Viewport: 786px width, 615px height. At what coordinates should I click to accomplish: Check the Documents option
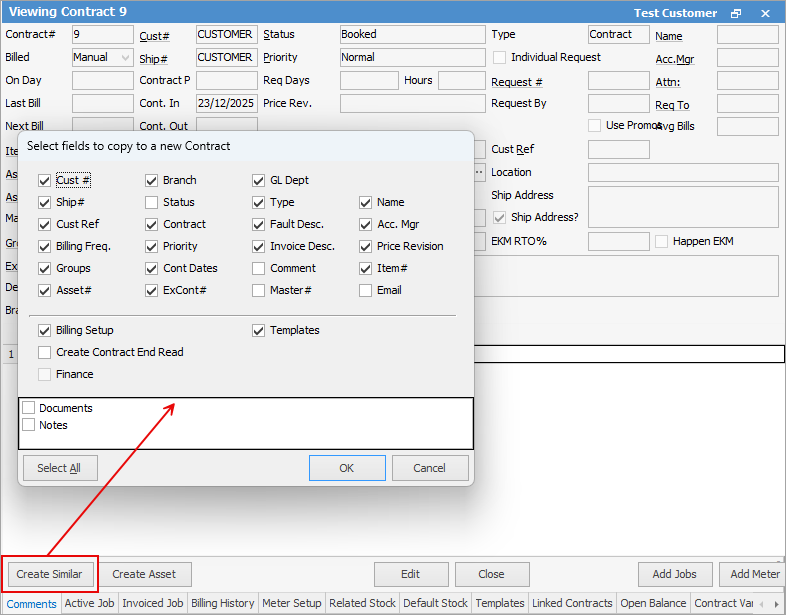click(29, 408)
